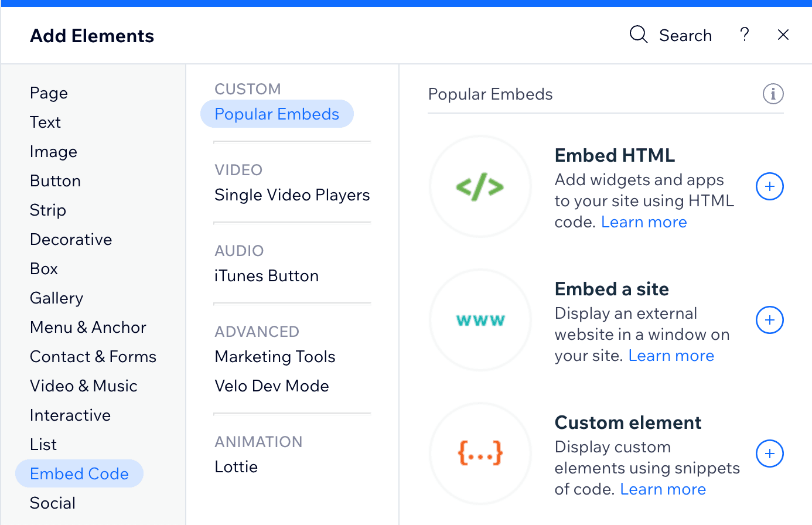This screenshot has height=525, width=812.
Task: Click the Embed HTML code icon
Action: (480, 186)
